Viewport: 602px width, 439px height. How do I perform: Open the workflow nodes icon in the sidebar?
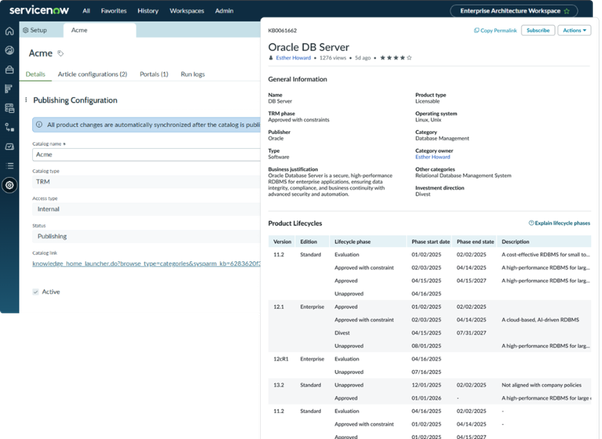click(10, 127)
